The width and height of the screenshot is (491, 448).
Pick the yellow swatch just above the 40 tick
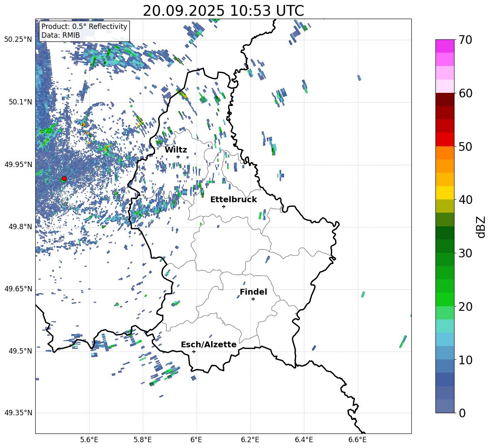[x=445, y=193]
